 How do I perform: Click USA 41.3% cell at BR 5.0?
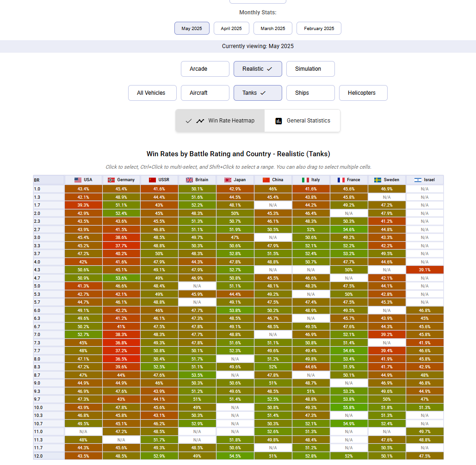(83, 286)
